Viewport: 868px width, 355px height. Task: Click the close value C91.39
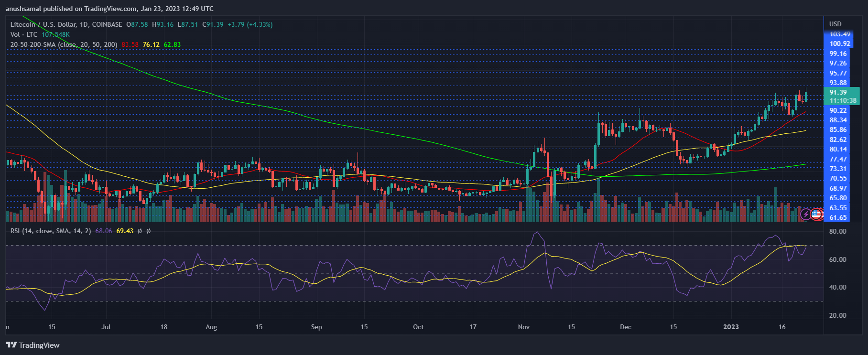213,24
